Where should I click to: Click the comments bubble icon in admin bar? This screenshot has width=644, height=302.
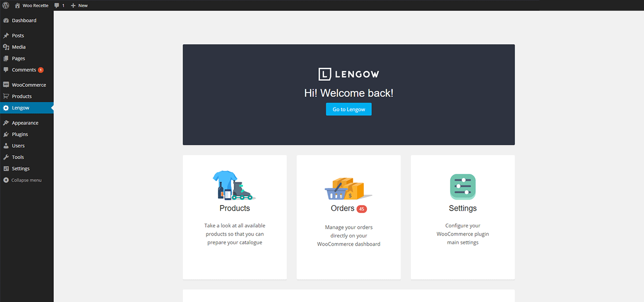click(57, 5)
